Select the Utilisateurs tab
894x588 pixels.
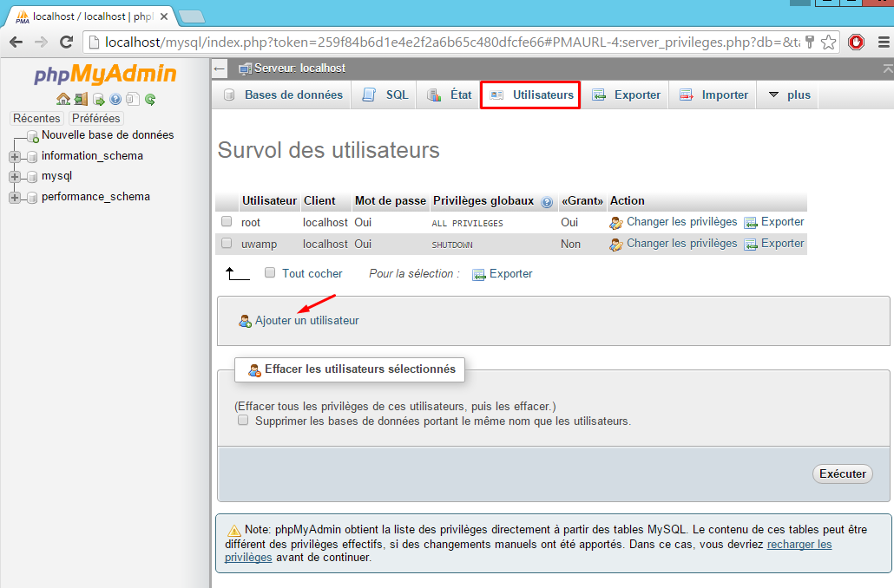531,95
